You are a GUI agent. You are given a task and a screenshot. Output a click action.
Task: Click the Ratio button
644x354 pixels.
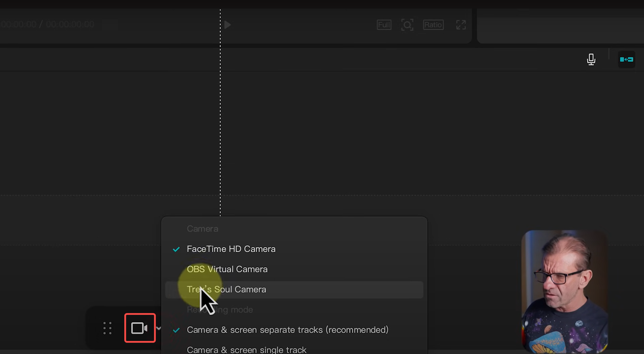click(x=433, y=25)
